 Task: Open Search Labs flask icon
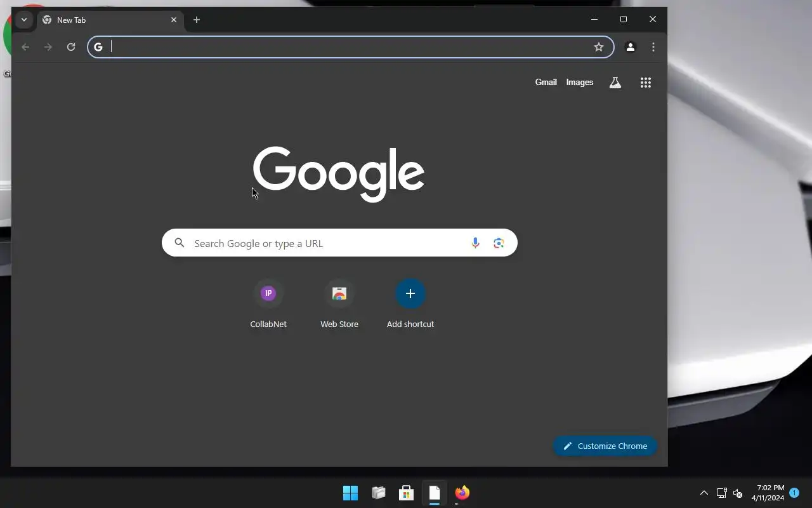coord(615,83)
